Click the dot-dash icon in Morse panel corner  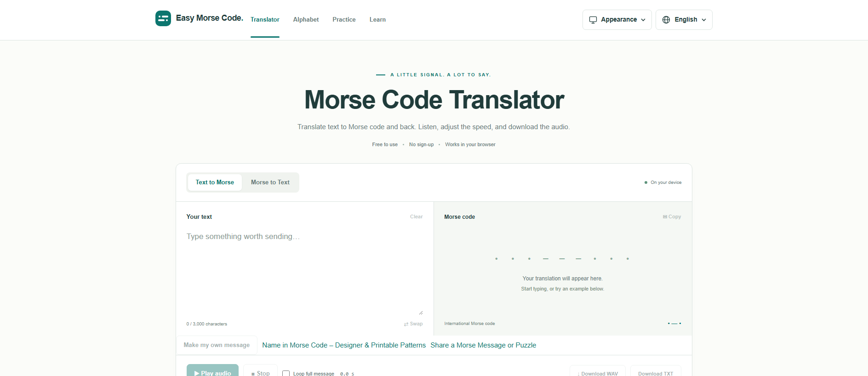(674, 324)
